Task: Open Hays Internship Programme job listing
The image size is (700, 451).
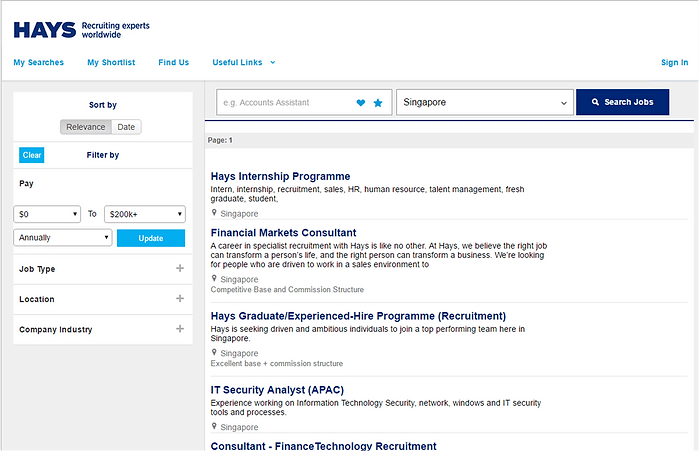Action: tap(280, 176)
